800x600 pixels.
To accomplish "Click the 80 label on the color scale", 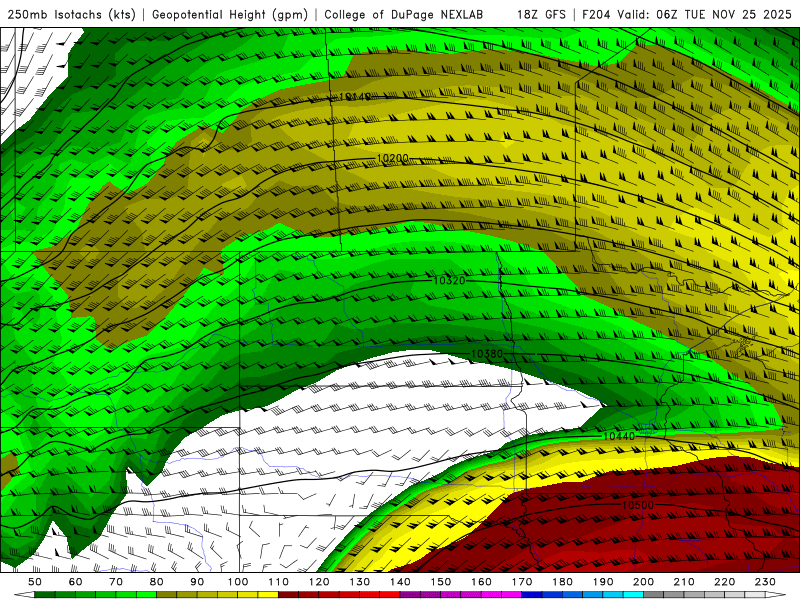I will (157, 582).
